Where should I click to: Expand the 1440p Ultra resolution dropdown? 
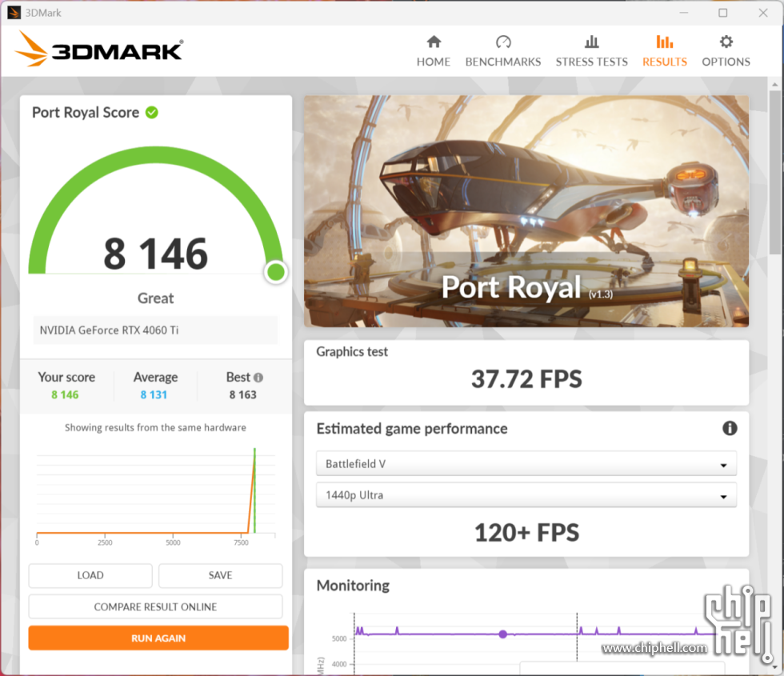pos(526,495)
